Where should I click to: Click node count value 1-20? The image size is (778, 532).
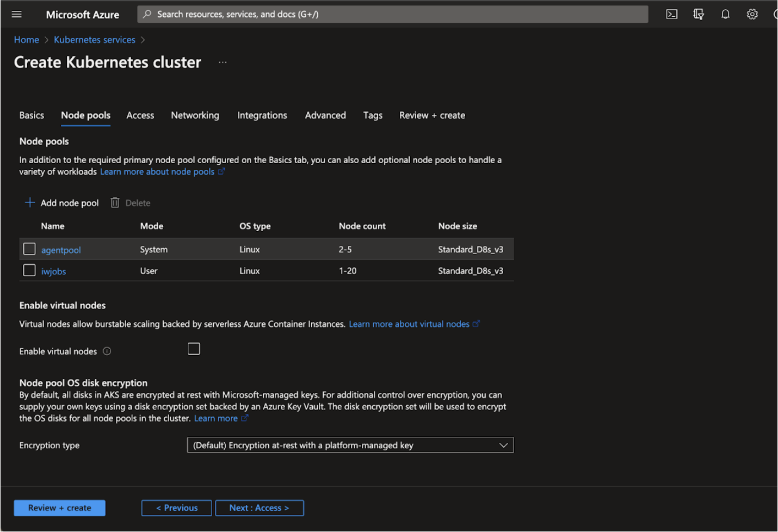(348, 271)
